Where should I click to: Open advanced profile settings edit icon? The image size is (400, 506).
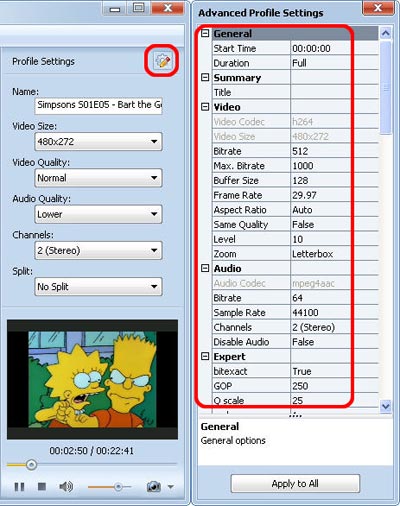pos(163,61)
